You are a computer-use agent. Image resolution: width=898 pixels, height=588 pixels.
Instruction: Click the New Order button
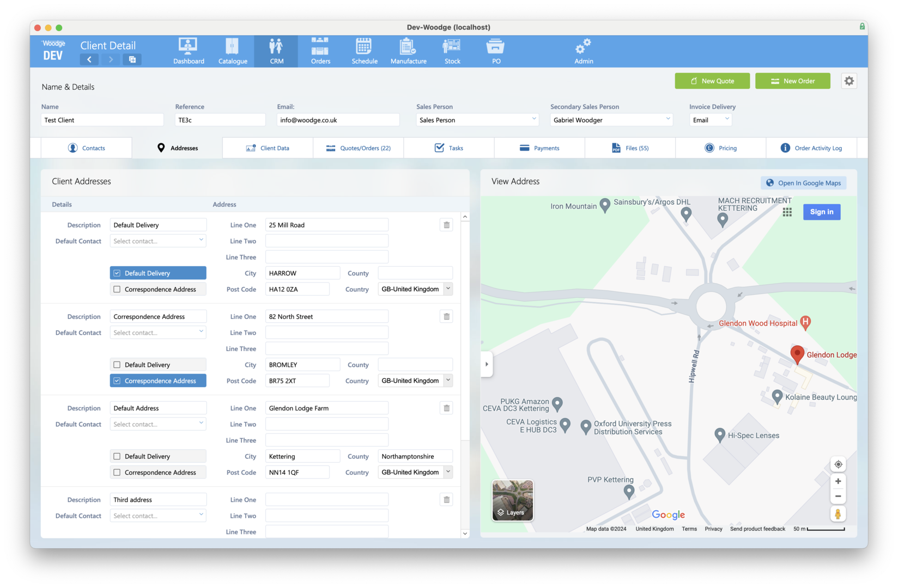793,81
